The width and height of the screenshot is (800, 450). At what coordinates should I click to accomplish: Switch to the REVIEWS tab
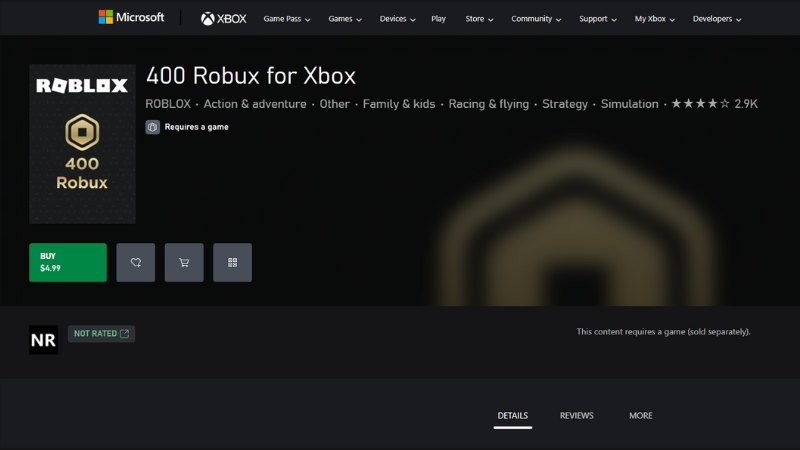click(x=577, y=416)
